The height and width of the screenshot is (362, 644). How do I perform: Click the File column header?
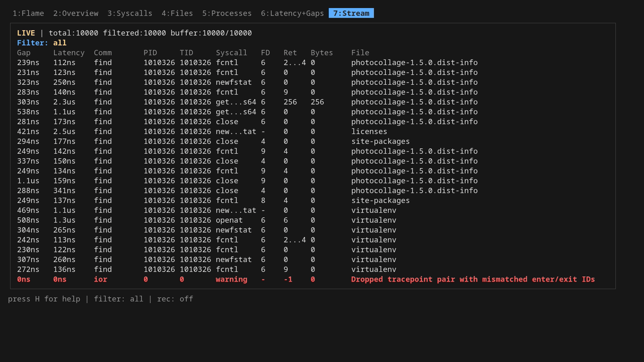[x=360, y=53]
